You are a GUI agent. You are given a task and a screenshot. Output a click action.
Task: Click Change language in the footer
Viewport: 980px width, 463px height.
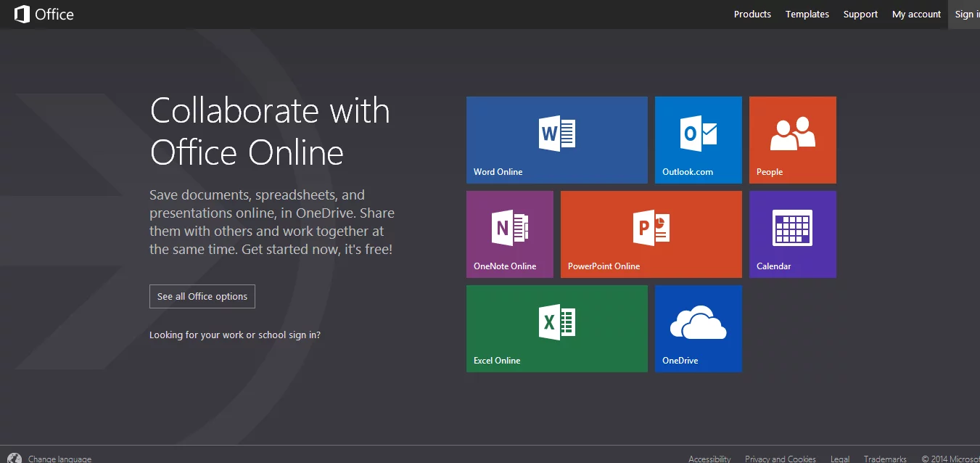60,458
